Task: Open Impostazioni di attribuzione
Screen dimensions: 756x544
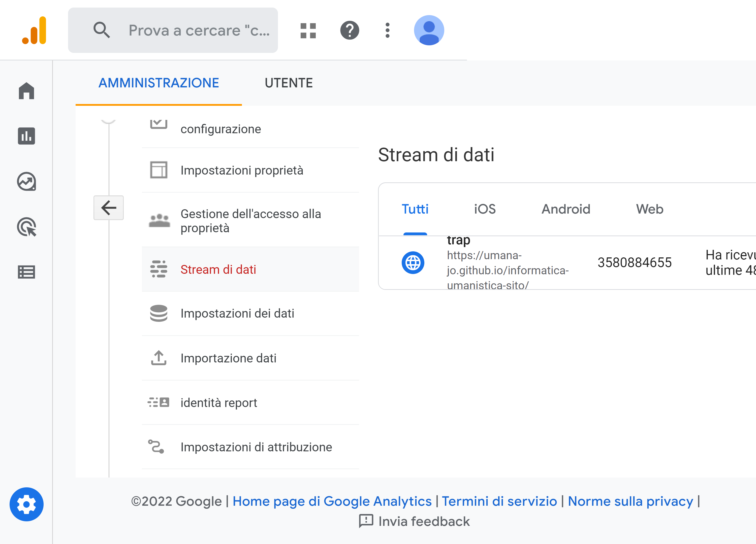Action: point(250,447)
